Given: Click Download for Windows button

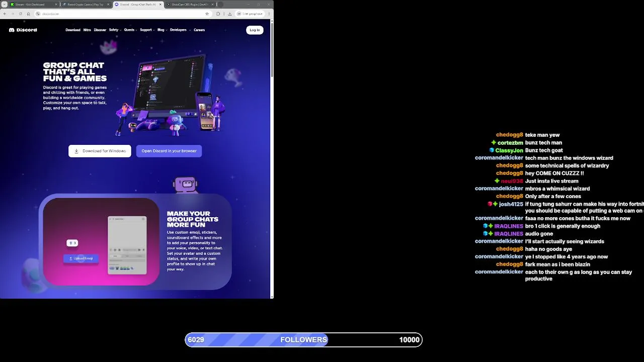Looking at the screenshot, I should pos(100,151).
